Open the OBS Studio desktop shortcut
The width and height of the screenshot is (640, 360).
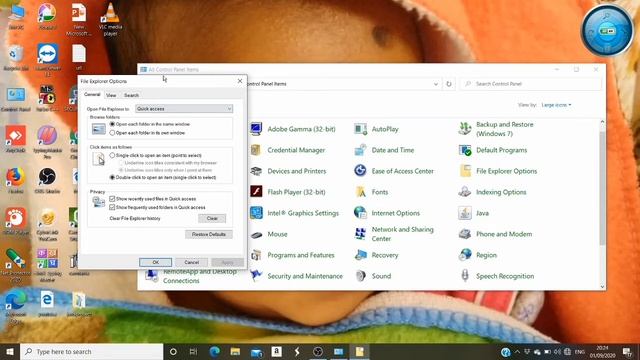click(47, 180)
